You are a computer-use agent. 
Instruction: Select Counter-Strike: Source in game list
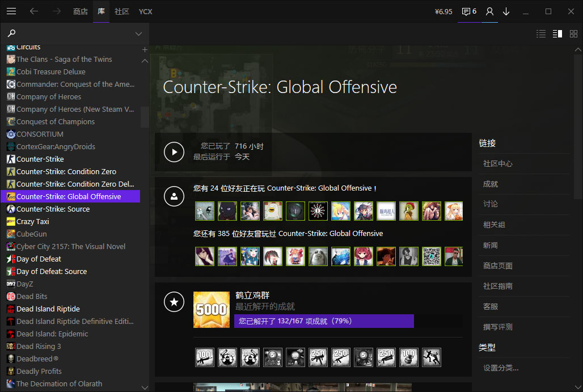[x=71, y=209]
